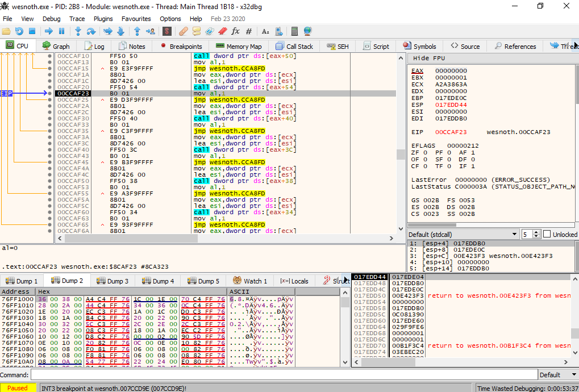
Task: Switch to Dump 3 tab
Action: click(113, 281)
